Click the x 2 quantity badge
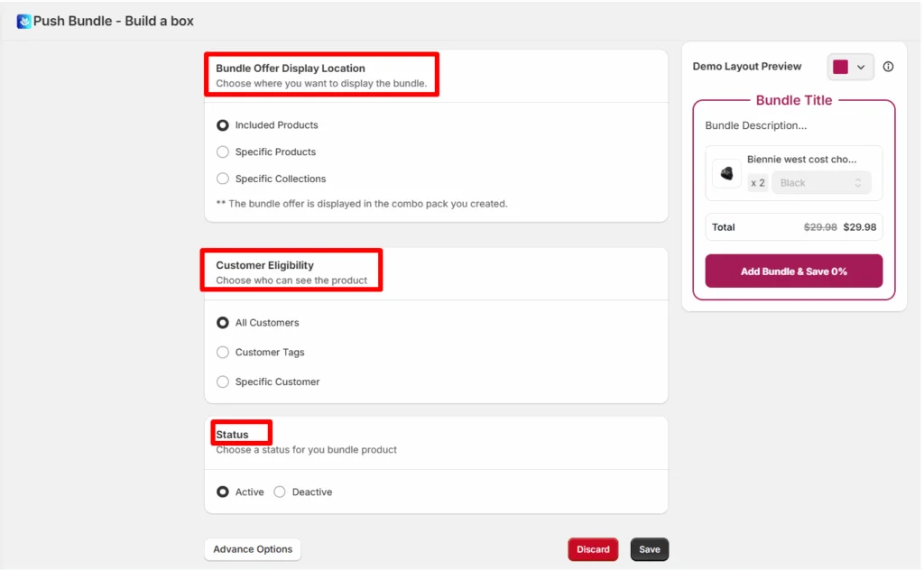The image size is (924, 570). tap(758, 183)
